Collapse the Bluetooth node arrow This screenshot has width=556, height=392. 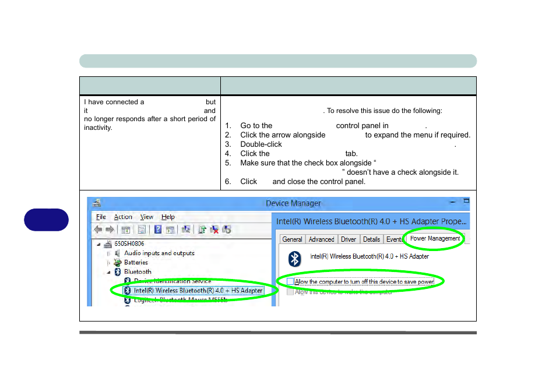[x=109, y=272]
